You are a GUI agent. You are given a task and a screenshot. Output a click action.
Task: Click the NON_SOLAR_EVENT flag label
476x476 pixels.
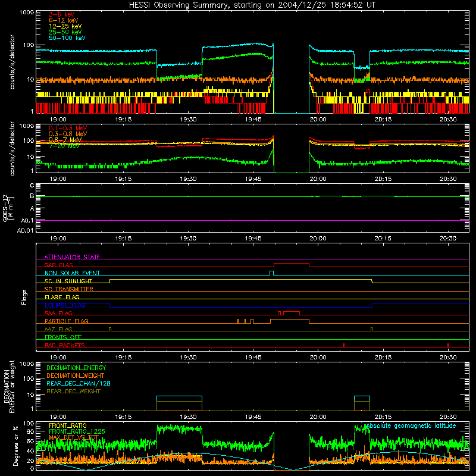pyautogui.click(x=72, y=273)
